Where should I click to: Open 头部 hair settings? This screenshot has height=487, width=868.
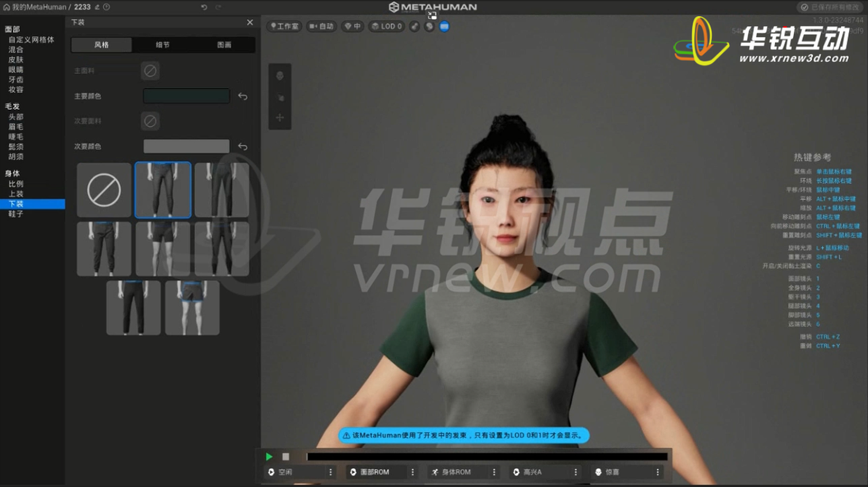[16, 117]
